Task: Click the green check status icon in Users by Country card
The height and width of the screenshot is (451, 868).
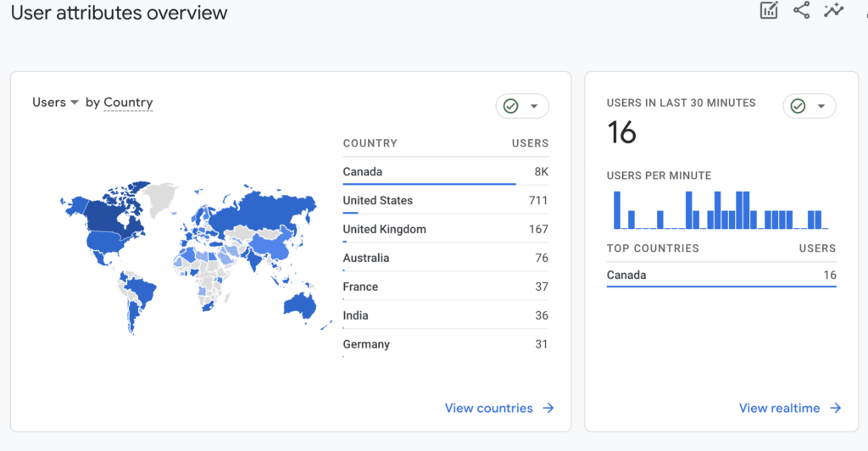Action: (510, 106)
